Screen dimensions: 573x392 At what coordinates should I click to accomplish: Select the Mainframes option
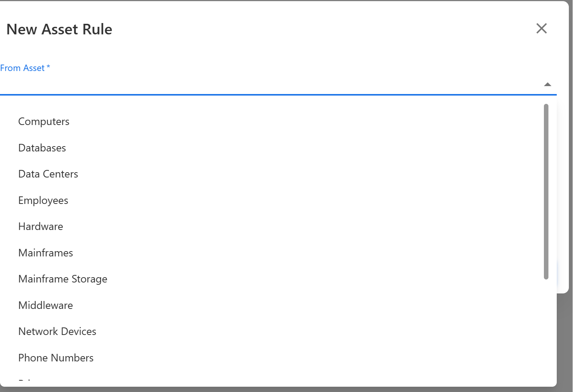pyautogui.click(x=45, y=253)
